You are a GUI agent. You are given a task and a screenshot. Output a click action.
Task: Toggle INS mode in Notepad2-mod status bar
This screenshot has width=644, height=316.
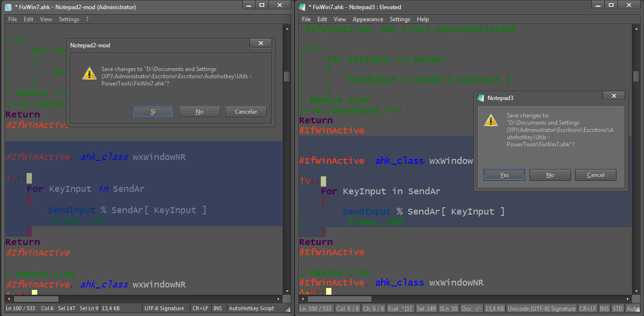click(218, 308)
